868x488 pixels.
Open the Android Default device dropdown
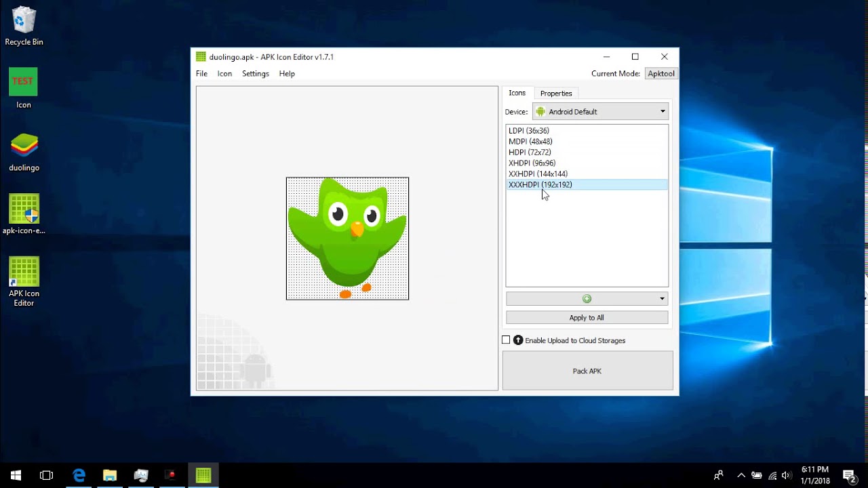coord(599,111)
